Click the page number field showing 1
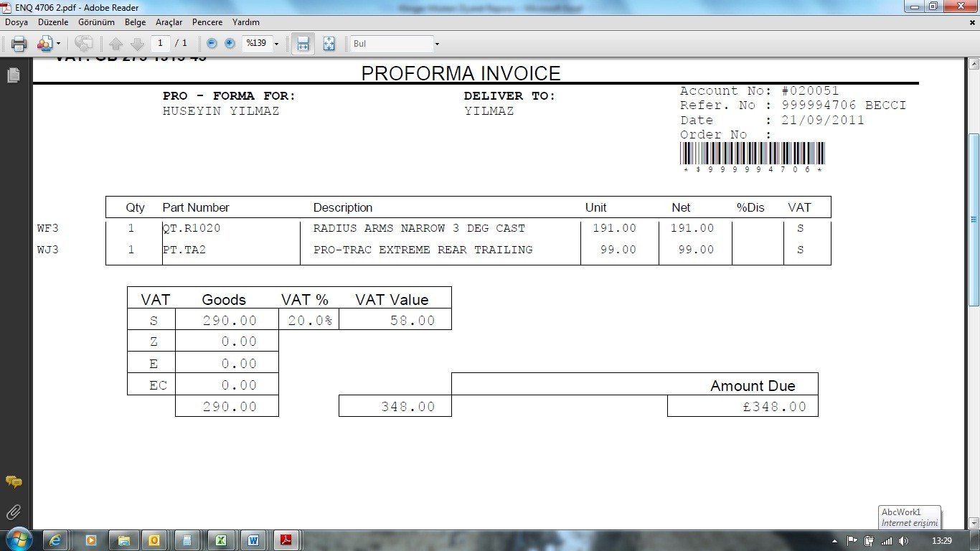This screenshot has width=980, height=551. [x=161, y=43]
